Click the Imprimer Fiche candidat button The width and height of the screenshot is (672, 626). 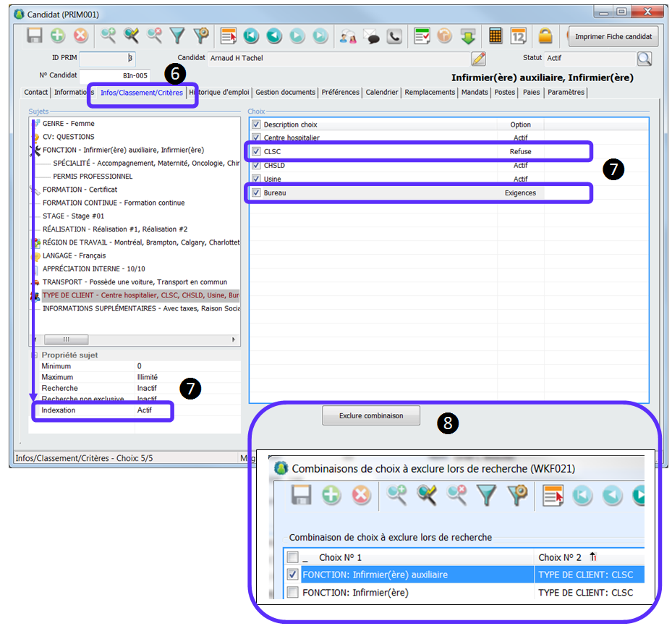[x=613, y=36]
